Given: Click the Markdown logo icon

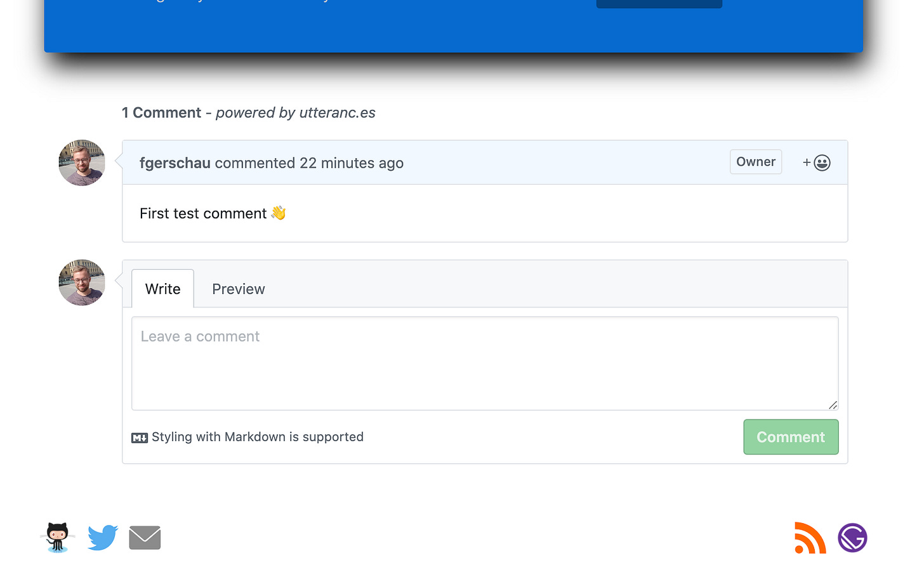Looking at the screenshot, I should (140, 438).
